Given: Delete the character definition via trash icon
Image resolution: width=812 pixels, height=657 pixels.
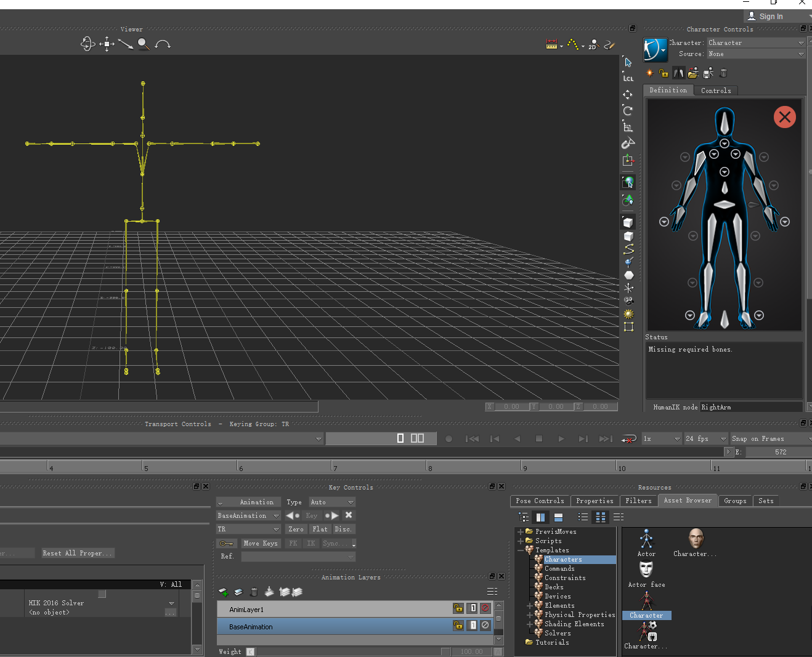Looking at the screenshot, I should [x=723, y=73].
